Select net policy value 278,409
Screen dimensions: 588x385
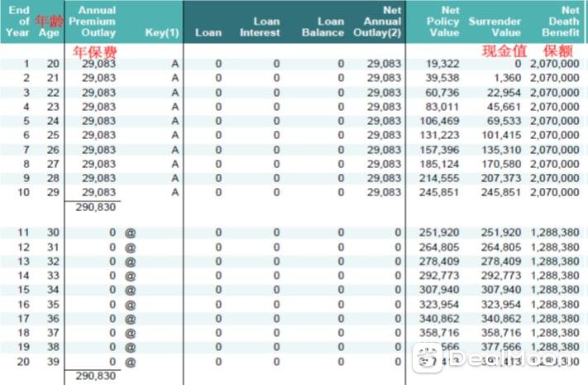pos(439,262)
